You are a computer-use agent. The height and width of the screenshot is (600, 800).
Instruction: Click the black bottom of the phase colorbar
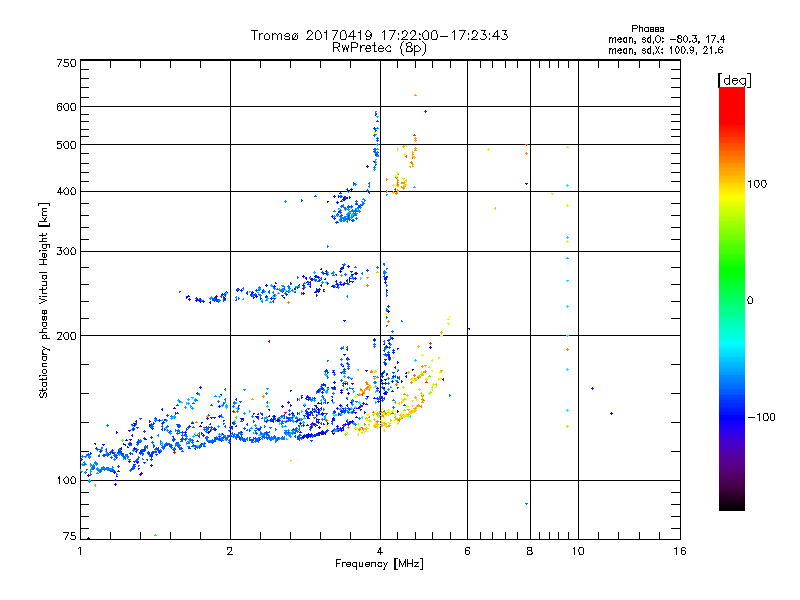(732, 503)
